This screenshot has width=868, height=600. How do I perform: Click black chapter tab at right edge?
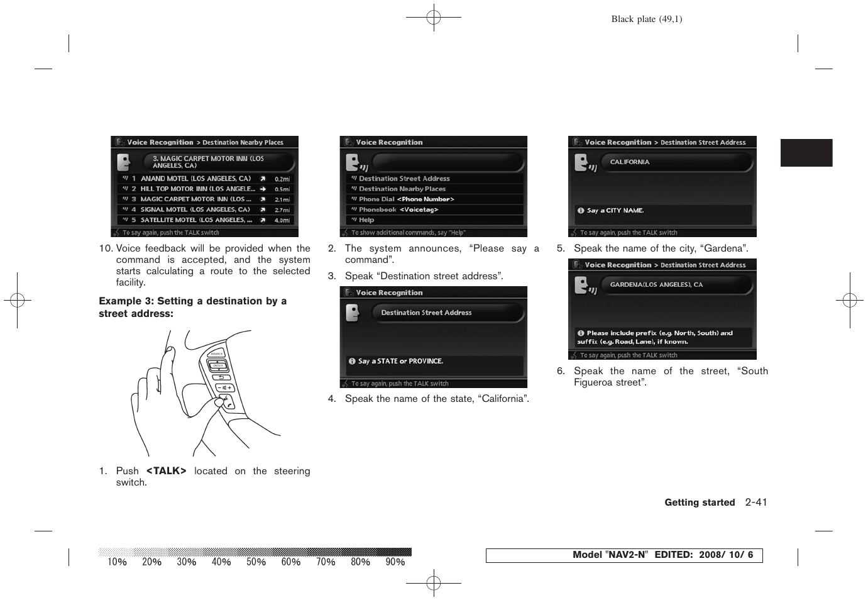click(806, 153)
